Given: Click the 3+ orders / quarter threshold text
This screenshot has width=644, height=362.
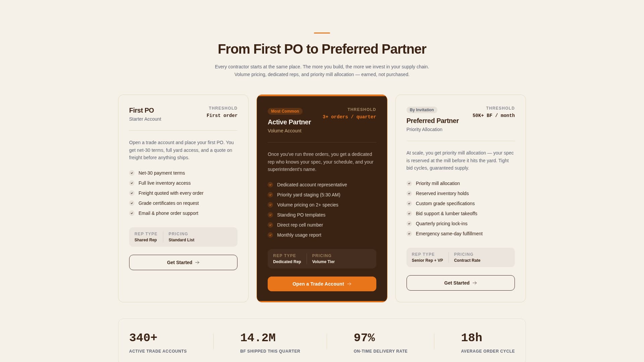Looking at the screenshot, I should click(349, 117).
